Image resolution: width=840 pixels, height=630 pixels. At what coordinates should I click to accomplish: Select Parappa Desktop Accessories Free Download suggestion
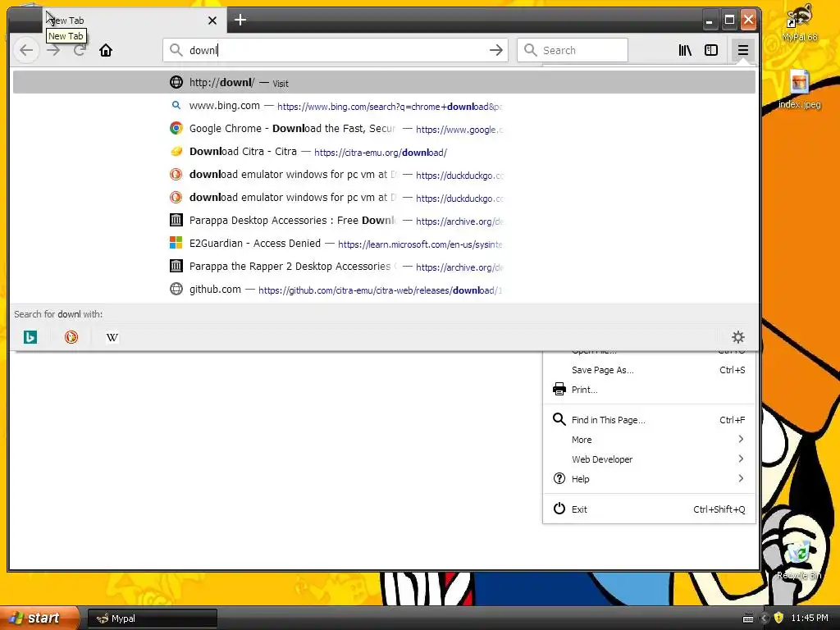coord(384,221)
